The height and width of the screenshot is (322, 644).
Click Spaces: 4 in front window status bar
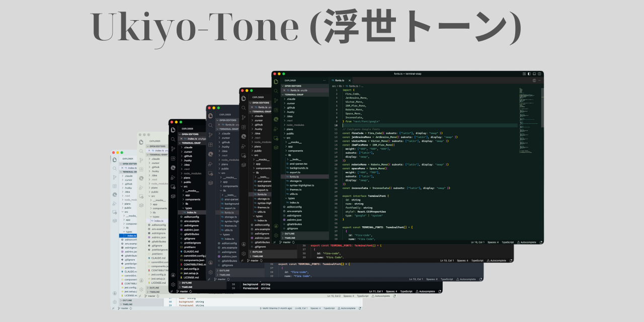(493, 242)
